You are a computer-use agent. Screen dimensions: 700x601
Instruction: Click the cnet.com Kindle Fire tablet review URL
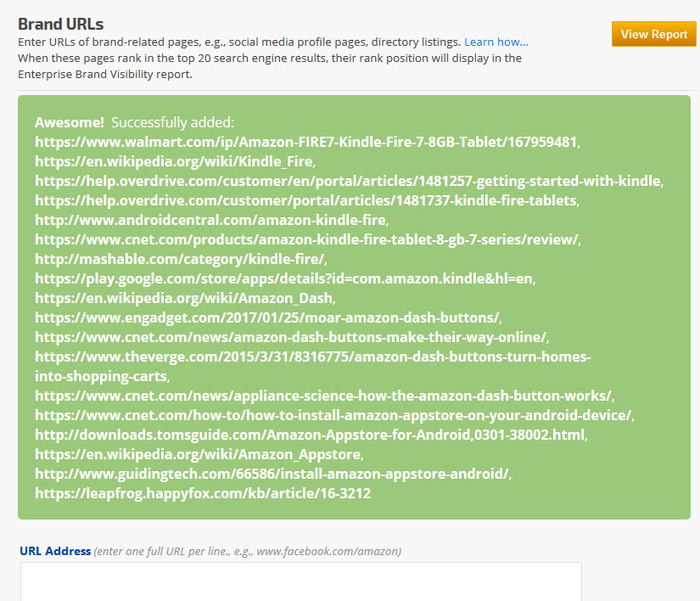306,239
